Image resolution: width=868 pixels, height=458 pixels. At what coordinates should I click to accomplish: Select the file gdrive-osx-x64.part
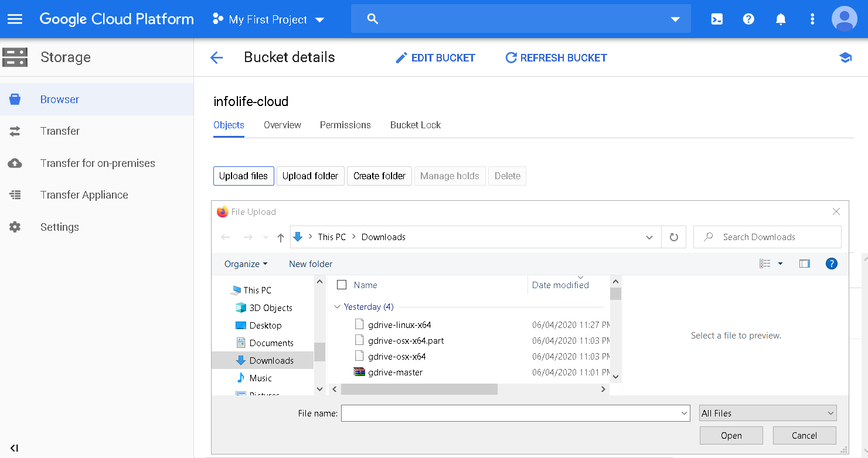point(406,340)
